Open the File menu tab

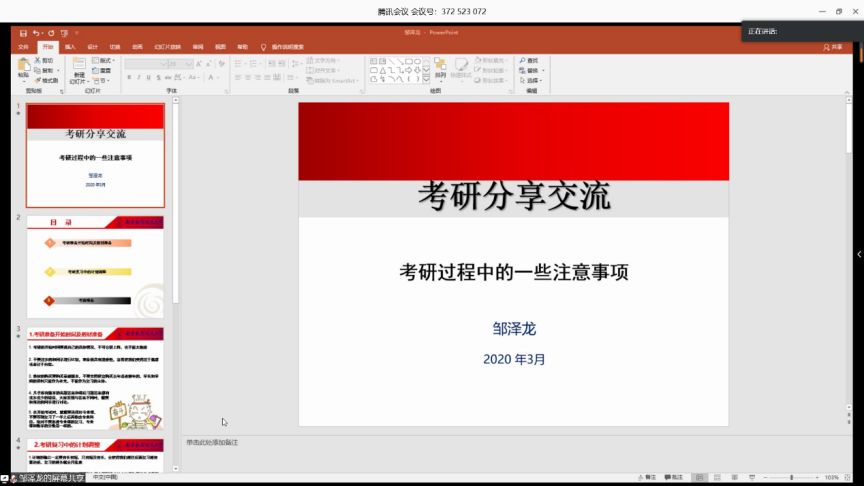24,47
